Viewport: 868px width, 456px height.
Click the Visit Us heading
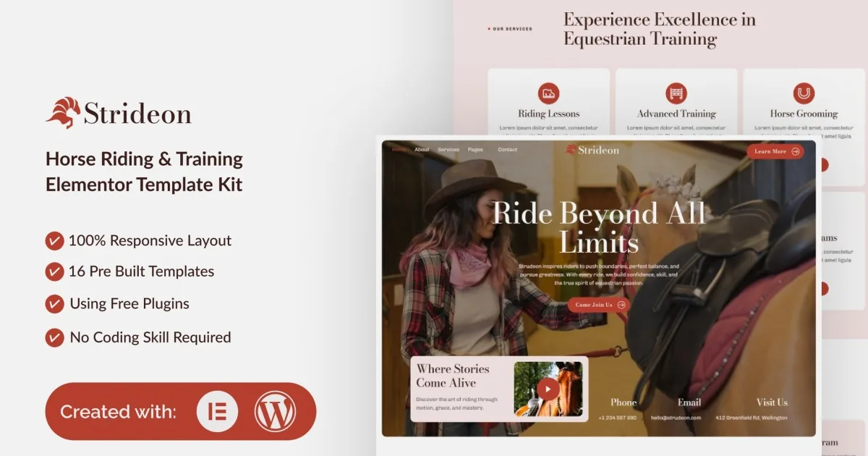[x=772, y=402]
